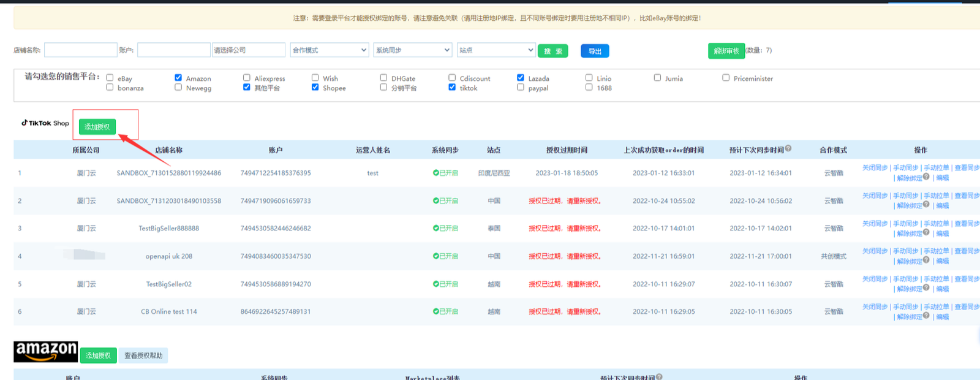Open 查看授权帮助 for Amazon

click(143, 355)
